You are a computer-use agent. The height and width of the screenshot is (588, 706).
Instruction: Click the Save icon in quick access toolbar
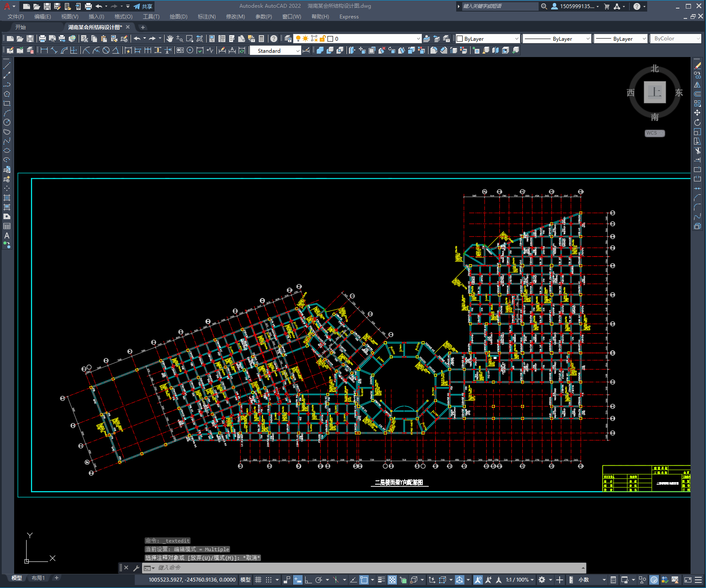pos(47,6)
